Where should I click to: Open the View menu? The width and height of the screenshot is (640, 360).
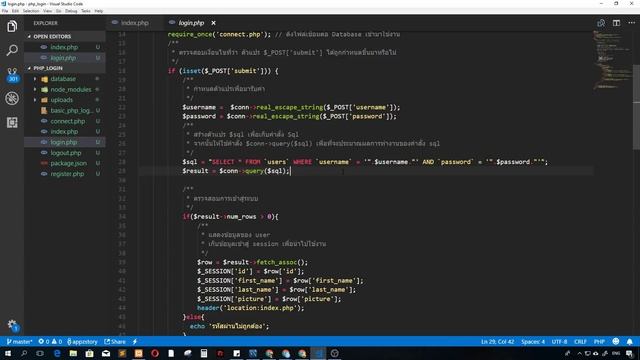(x=47, y=11)
